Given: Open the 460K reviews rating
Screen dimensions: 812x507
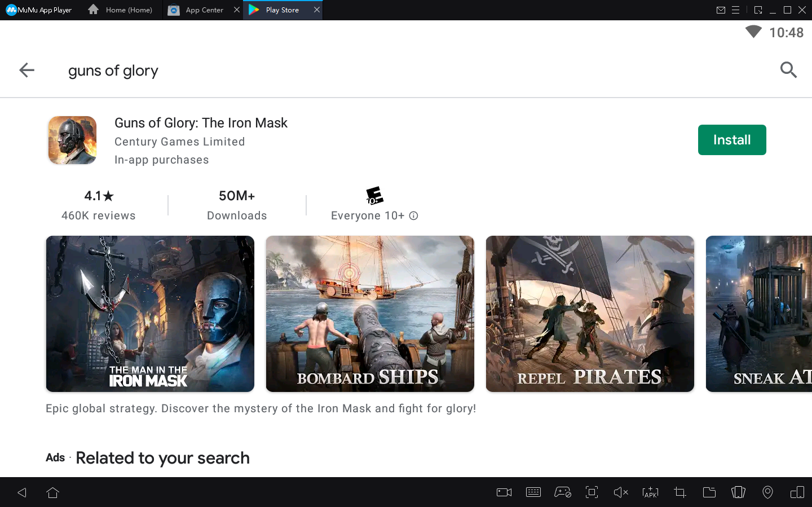Looking at the screenshot, I should tap(99, 205).
